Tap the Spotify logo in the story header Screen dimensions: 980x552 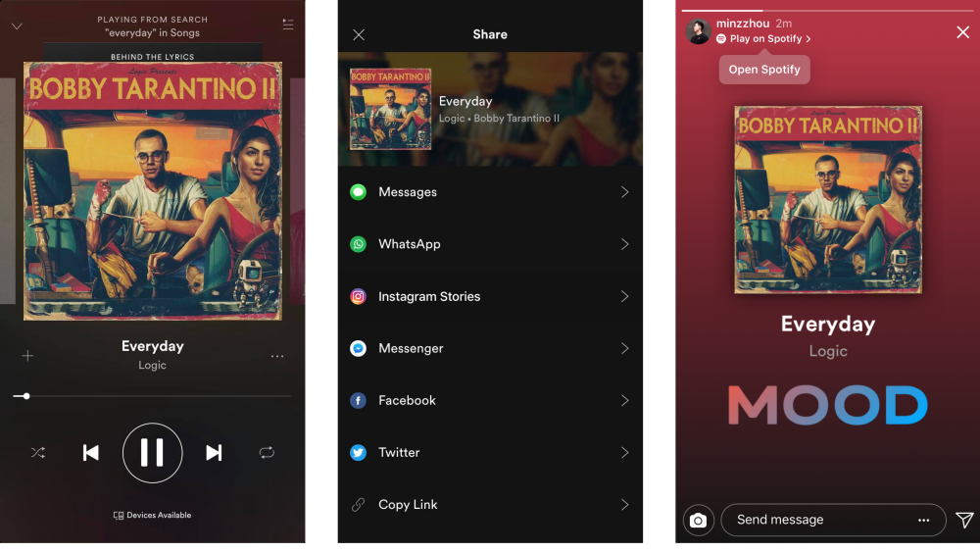tap(721, 39)
